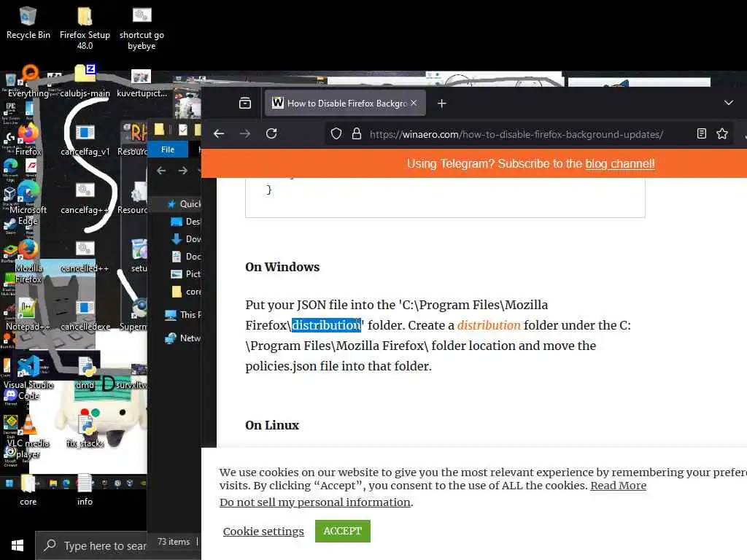Open the cancelled++ desktop icon

85,256
